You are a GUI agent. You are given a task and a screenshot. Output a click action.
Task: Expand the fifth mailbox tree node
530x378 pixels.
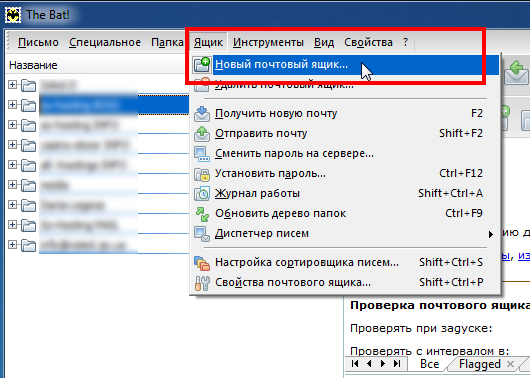point(12,164)
